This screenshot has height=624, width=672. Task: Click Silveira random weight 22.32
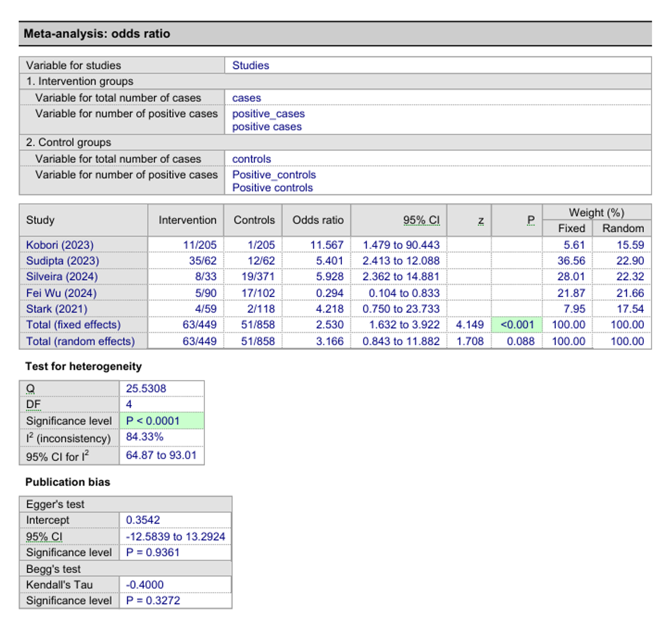630,277
